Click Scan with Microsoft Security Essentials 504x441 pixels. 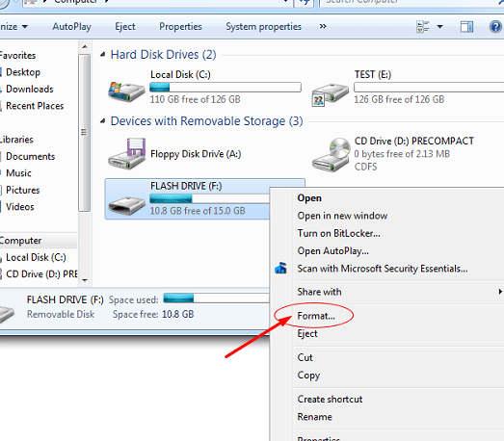click(x=383, y=269)
